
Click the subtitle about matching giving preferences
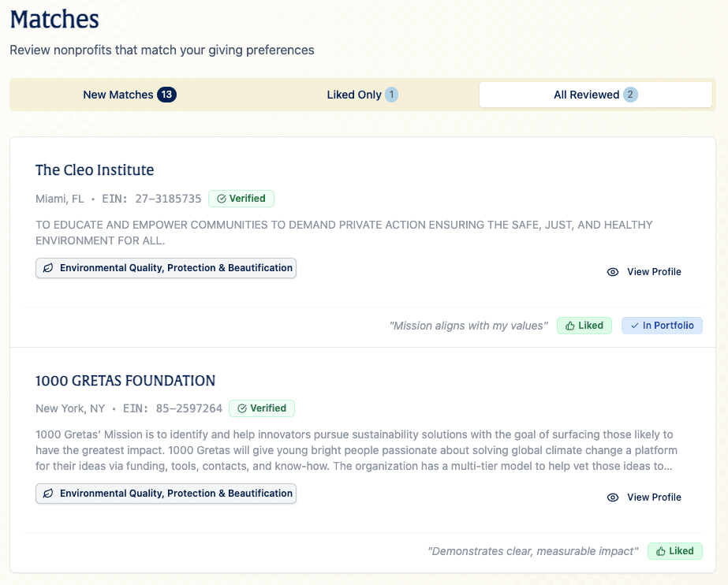tap(162, 50)
